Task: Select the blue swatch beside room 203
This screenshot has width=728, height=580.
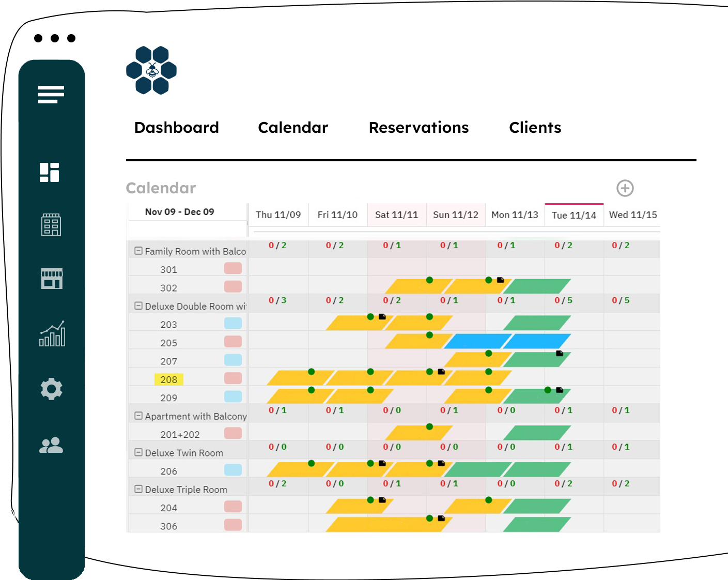Action: [234, 323]
